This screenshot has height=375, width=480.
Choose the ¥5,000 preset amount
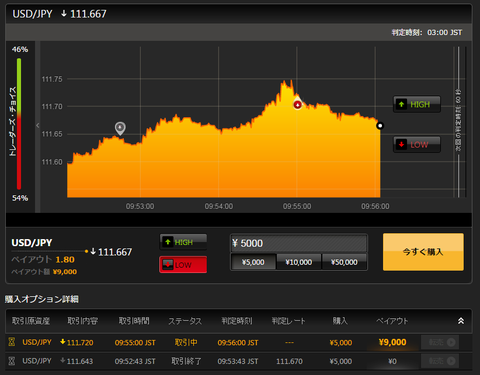(253, 262)
